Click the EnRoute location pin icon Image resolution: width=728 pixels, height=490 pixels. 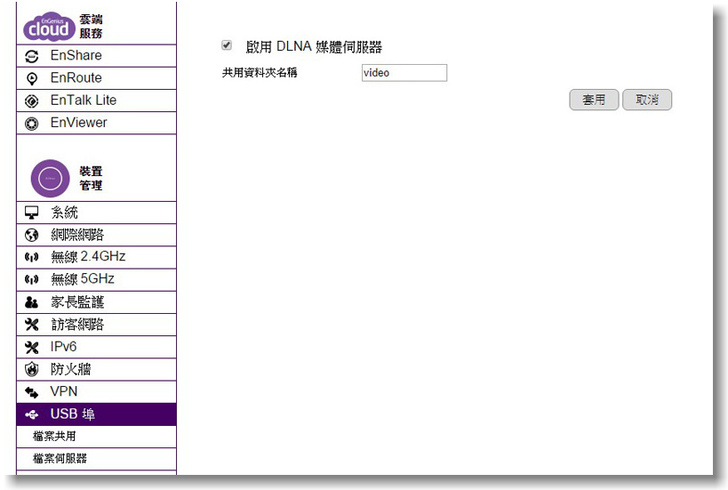32,78
